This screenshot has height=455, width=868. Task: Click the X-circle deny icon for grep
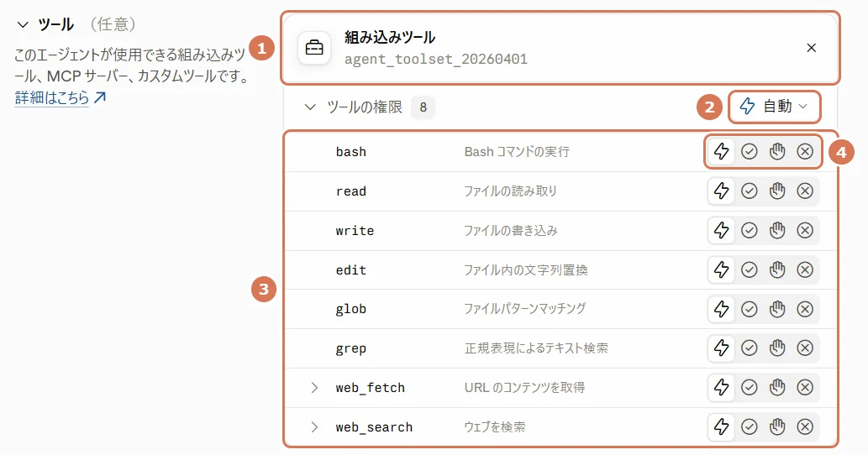805,348
